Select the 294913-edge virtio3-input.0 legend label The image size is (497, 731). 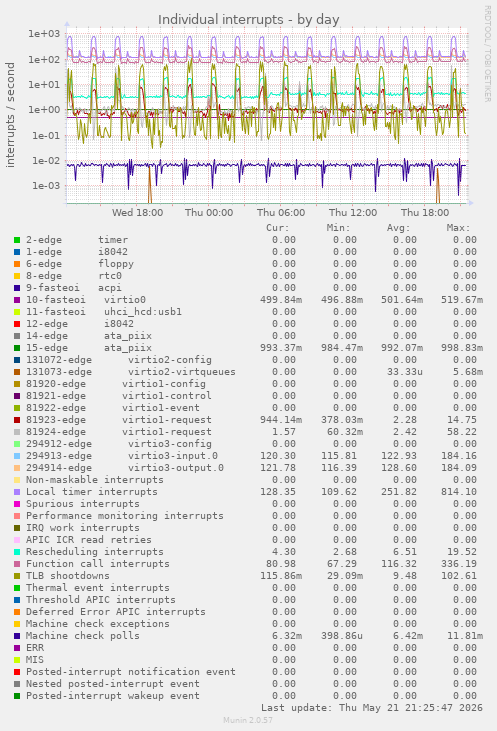click(122, 455)
